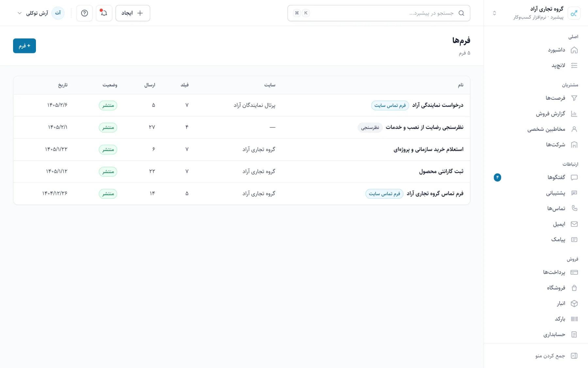
Task: Click the ایجاد create button
Action: coord(133,13)
